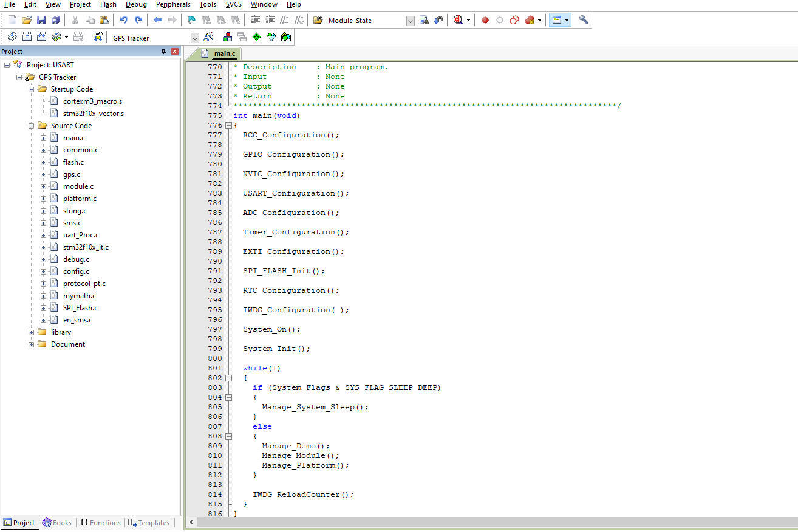Image resolution: width=798 pixels, height=532 pixels.
Task: Close the Project panel
Action: click(x=175, y=52)
